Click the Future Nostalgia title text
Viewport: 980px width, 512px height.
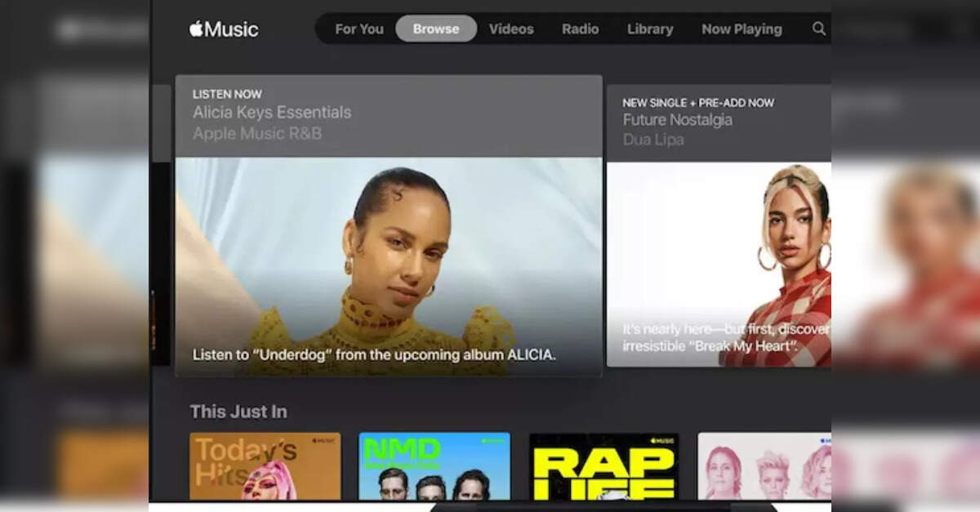pos(677,120)
